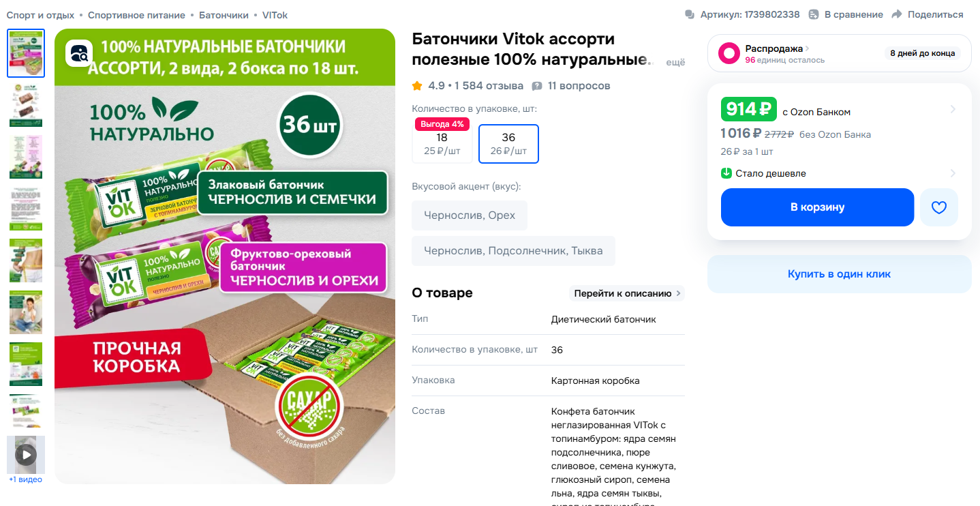Click the green Стало дешевле icon

click(x=726, y=173)
